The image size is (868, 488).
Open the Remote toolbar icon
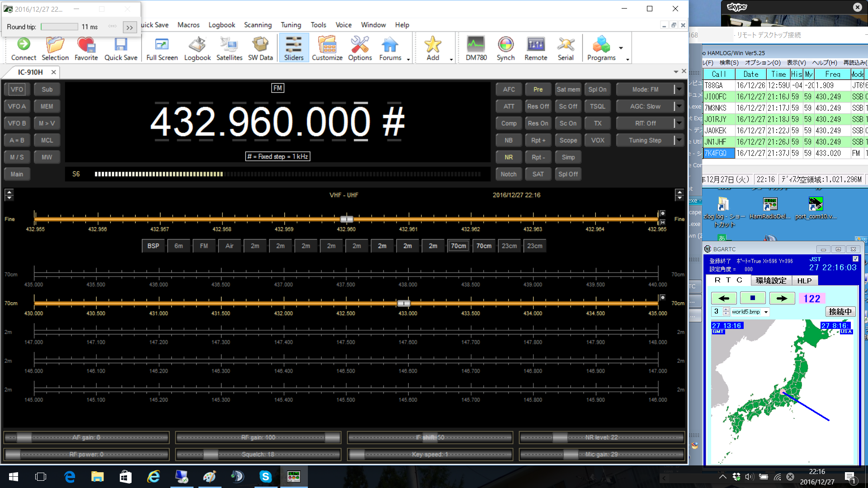536,48
